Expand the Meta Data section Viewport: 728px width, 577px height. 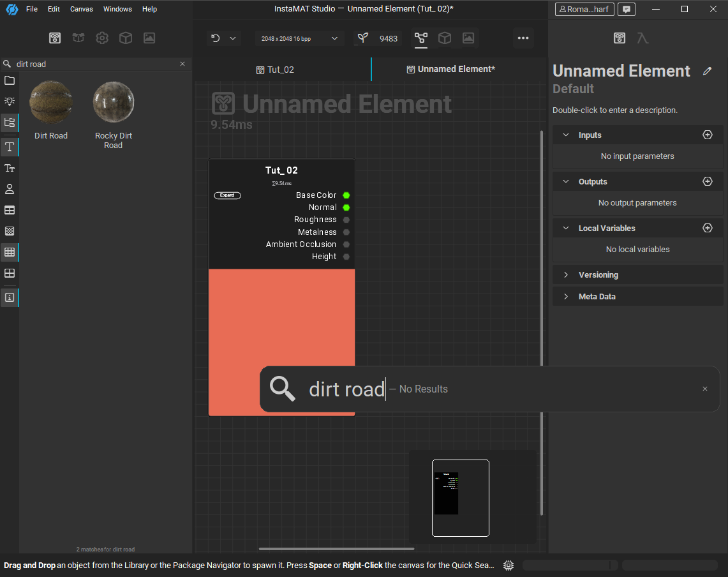point(597,296)
